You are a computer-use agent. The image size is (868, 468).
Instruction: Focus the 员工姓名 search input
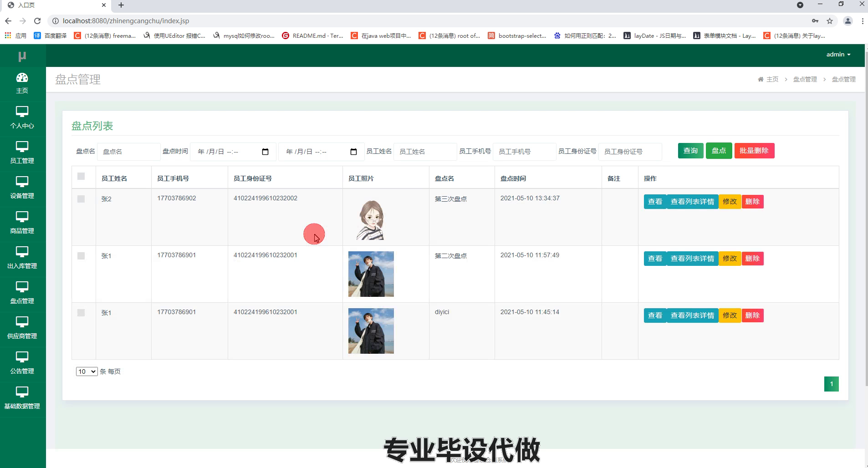pos(425,152)
